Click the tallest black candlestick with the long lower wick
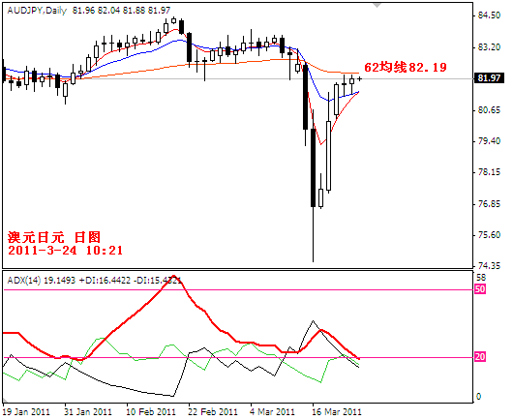The width and height of the screenshot is (513, 420). pos(313,167)
